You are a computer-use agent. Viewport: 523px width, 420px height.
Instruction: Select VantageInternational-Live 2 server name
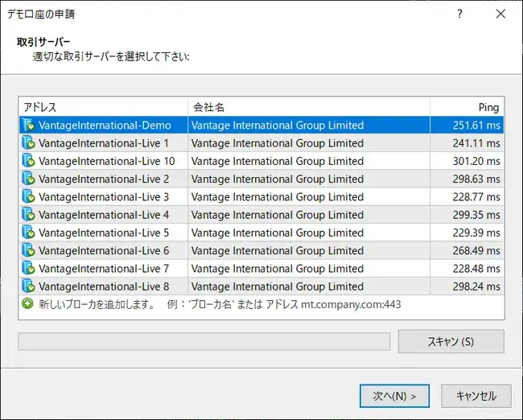coord(104,179)
